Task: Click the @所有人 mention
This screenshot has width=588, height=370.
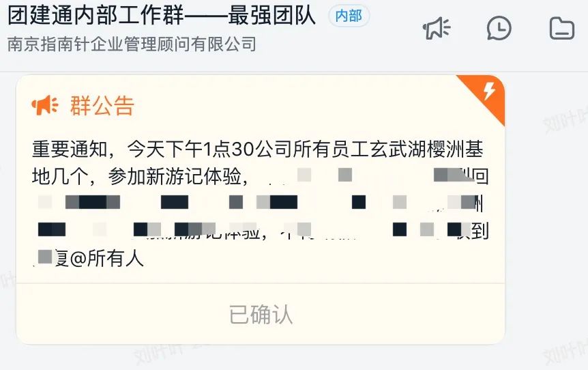Action: point(107,259)
